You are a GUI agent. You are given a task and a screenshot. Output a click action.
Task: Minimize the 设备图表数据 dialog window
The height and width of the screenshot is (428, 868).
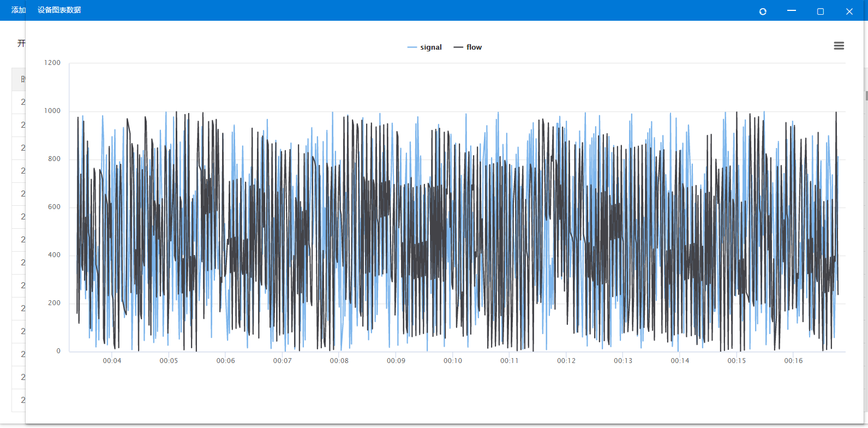coord(792,11)
